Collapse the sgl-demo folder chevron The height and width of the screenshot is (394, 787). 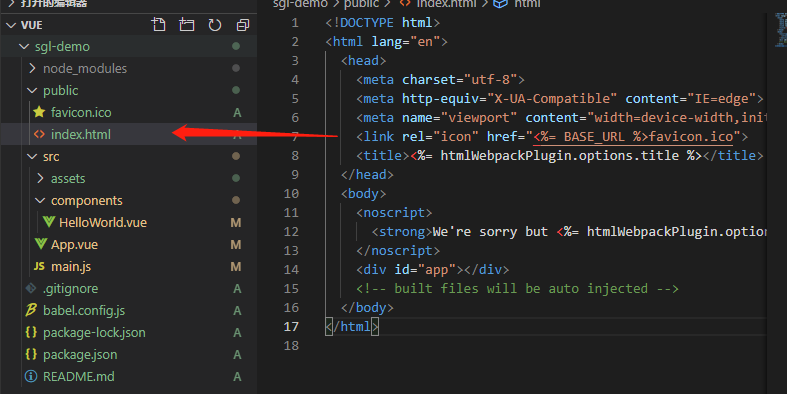coord(24,47)
